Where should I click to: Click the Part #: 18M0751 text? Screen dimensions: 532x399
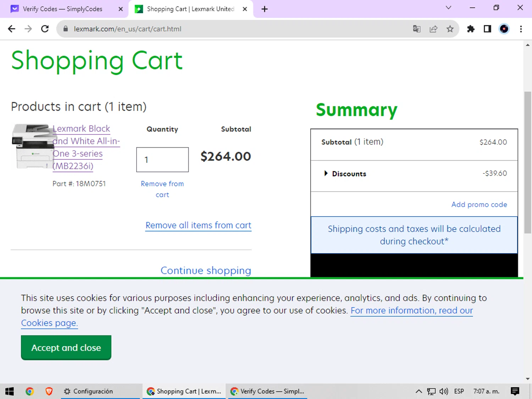(x=79, y=184)
